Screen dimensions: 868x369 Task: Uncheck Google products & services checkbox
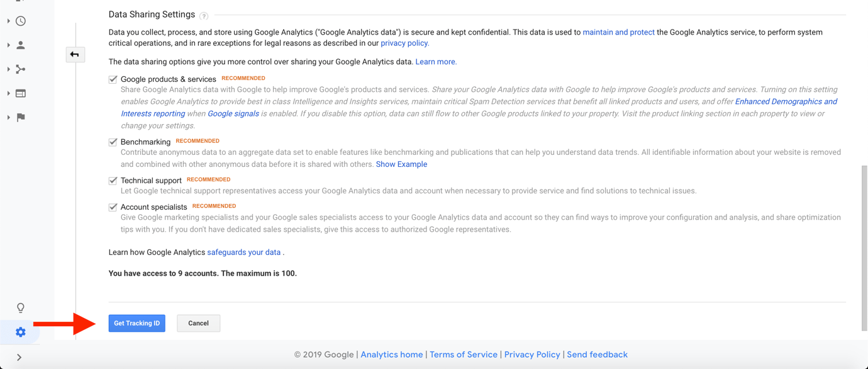(113, 79)
